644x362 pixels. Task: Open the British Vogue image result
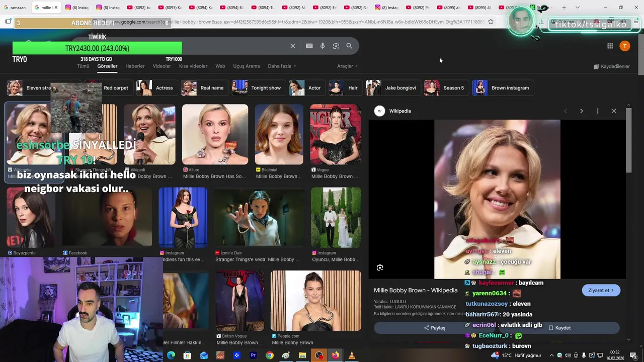click(240, 301)
